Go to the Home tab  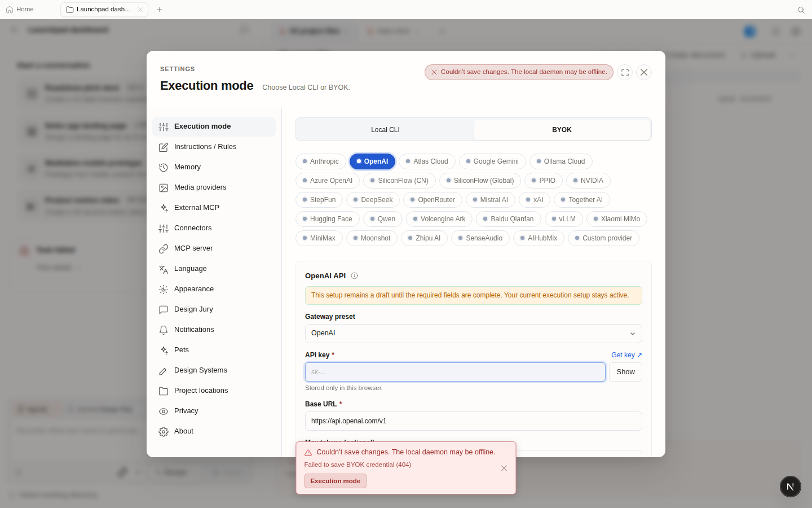pyautogui.click(x=20, y=10)
